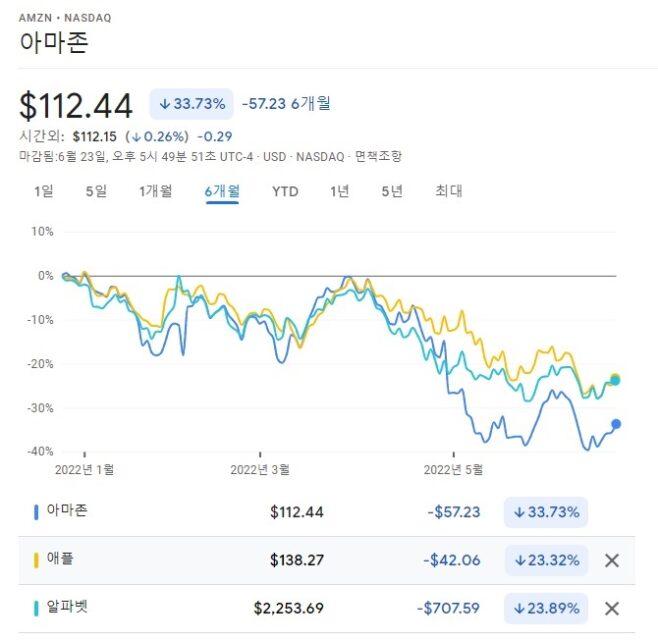Click the down-arrow 33.73% badge beside price
Screen dimensions: 658x640
click(x=191, y=103)
